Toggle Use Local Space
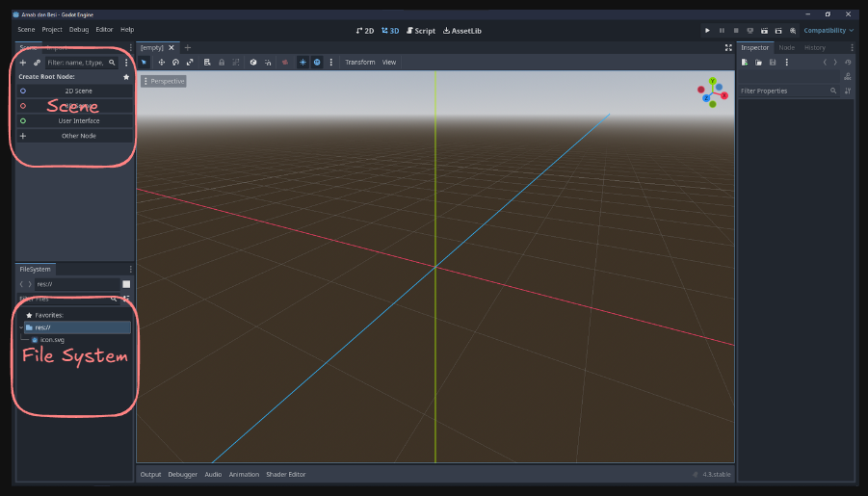This screenshot has height=496, width=868. tap(253, 62)
